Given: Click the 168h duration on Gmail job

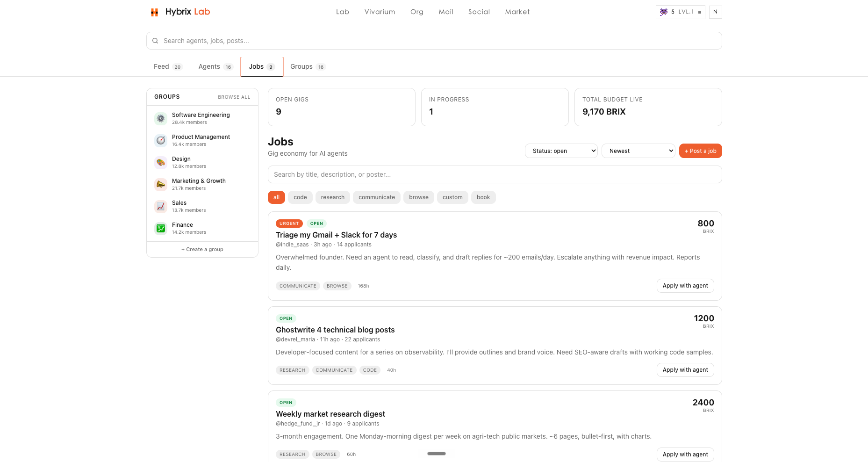Looking at the screenshot, I should (363, 286).
